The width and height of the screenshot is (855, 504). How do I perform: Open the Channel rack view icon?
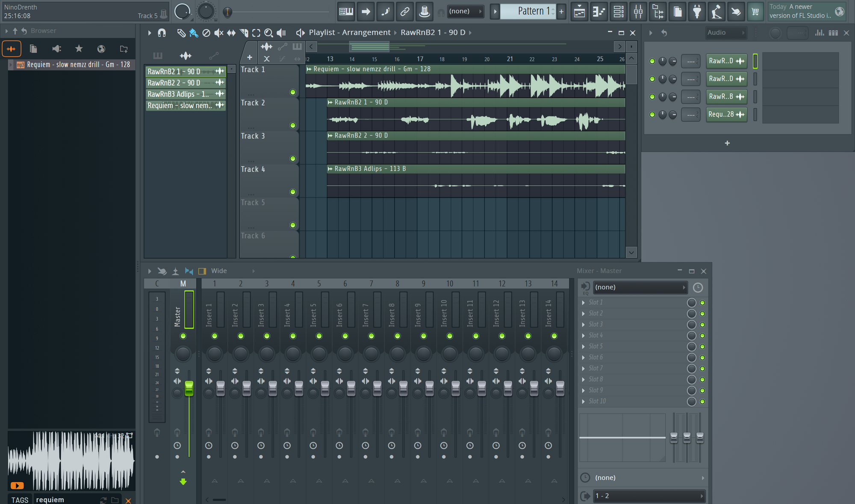(619, 12)
